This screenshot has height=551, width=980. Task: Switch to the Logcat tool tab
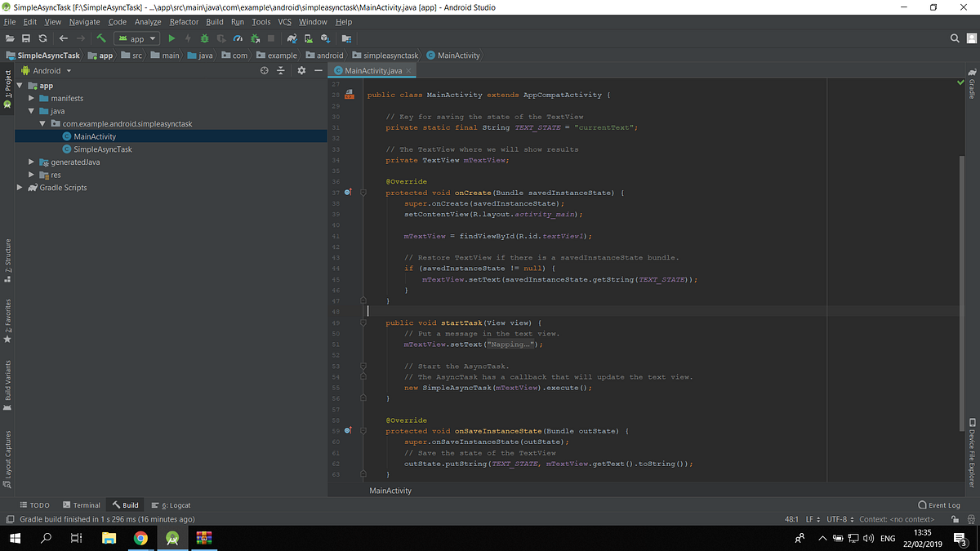point(170,505)
